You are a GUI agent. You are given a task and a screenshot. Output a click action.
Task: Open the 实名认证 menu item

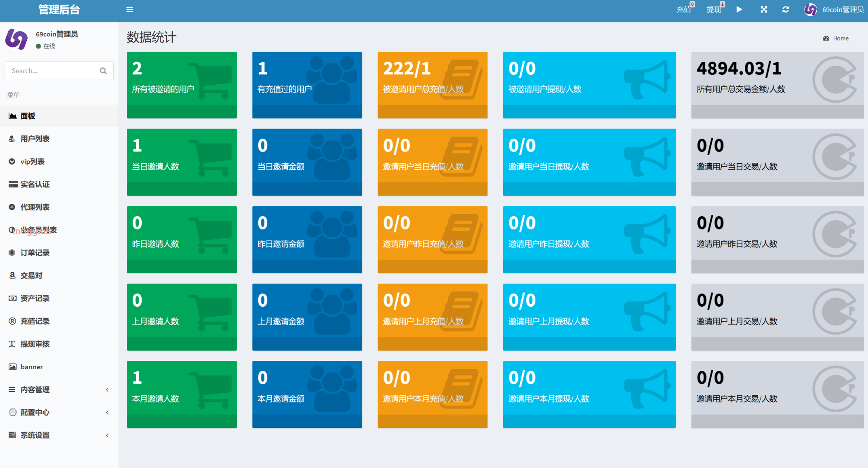click(59, 184)
